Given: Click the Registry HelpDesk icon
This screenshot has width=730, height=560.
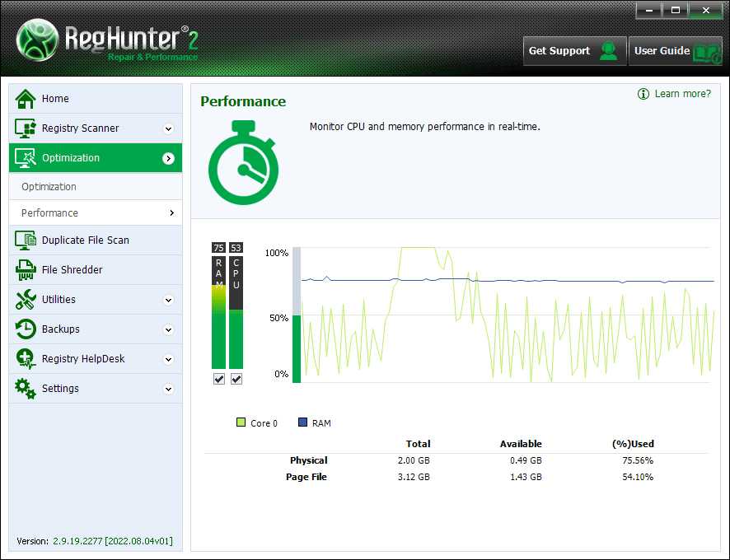Looking at the screenshot, I should point(26,359).
